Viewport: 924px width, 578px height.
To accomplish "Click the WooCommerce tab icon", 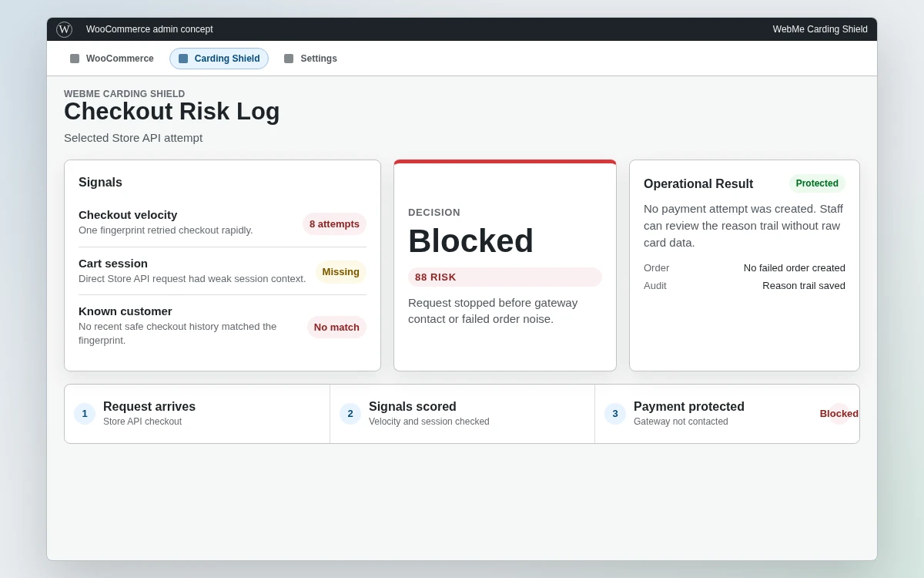I will tap(75, 59).
